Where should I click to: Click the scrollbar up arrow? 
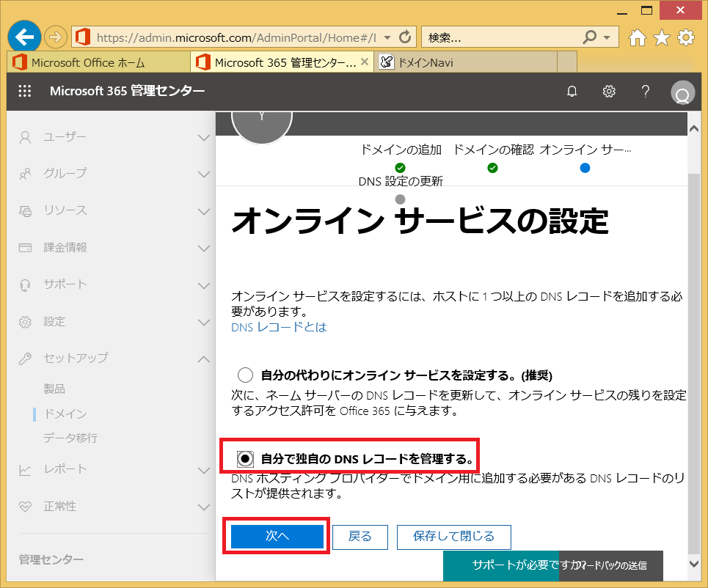694,128
